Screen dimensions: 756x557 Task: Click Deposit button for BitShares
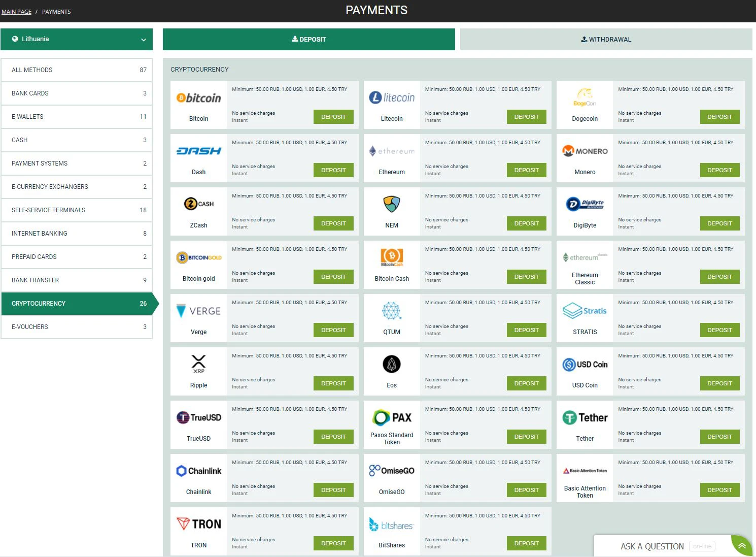coord(527,543)
